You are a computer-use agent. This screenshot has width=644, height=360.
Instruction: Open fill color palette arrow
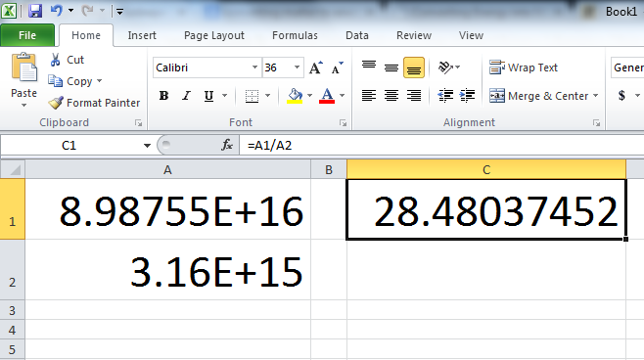pos(309,96)
